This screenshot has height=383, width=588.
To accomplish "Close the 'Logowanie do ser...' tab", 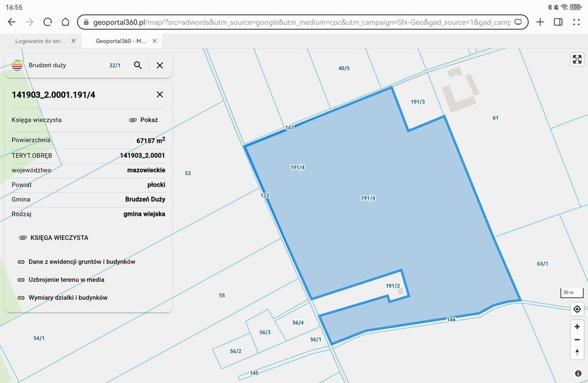I will pos(73,41).
